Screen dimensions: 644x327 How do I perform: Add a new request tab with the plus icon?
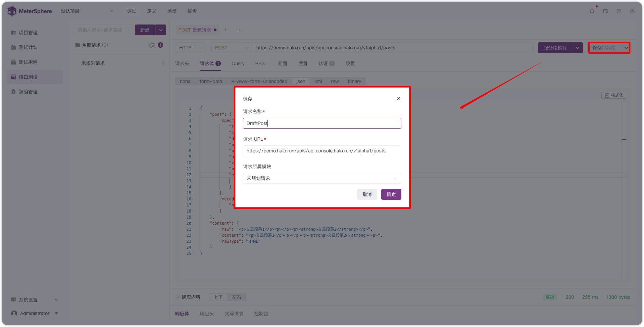pos(226,30)
